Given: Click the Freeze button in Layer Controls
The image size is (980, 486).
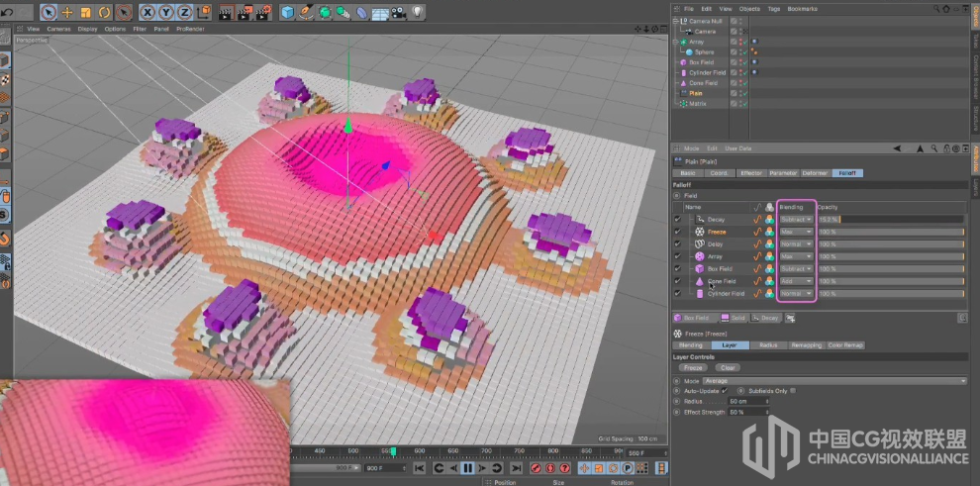Looking at the screenshot, I should [693, 368].
